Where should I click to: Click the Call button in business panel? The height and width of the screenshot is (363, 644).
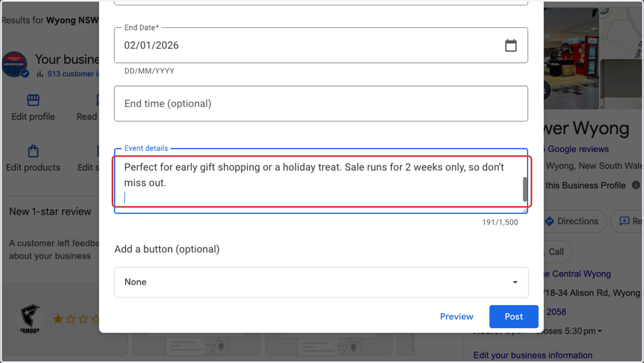(556, 251)
